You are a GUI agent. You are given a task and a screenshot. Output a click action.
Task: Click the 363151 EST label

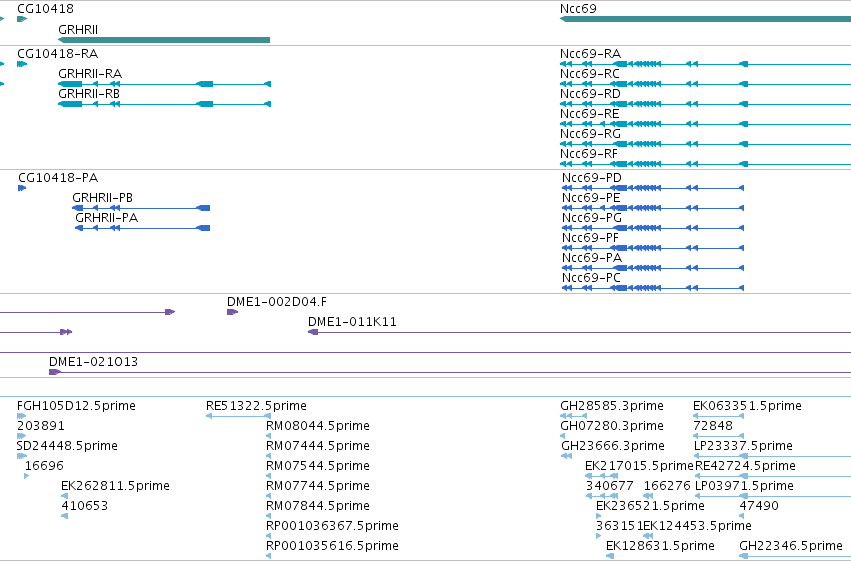click(619, 526)
